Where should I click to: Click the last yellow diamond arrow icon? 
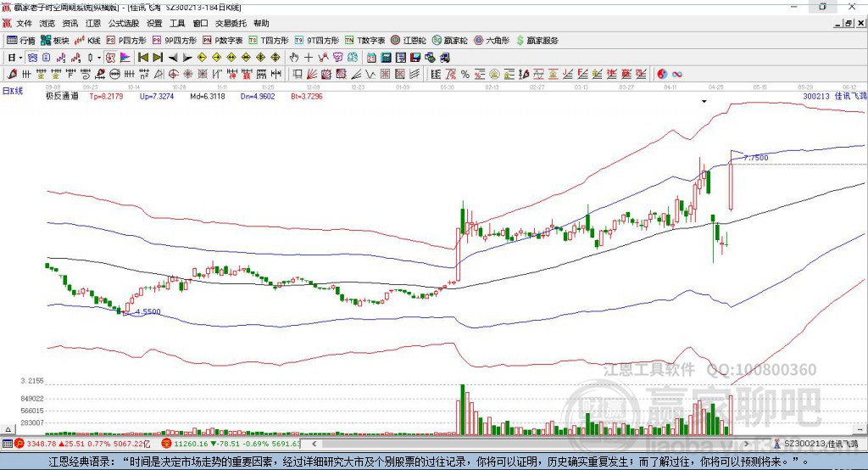(275, 58)
